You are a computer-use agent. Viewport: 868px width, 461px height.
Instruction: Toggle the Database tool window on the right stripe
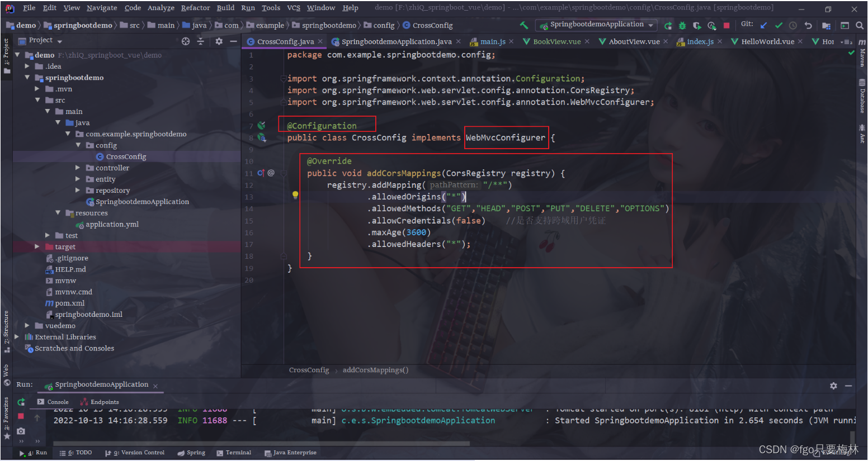tap(862, 96)
